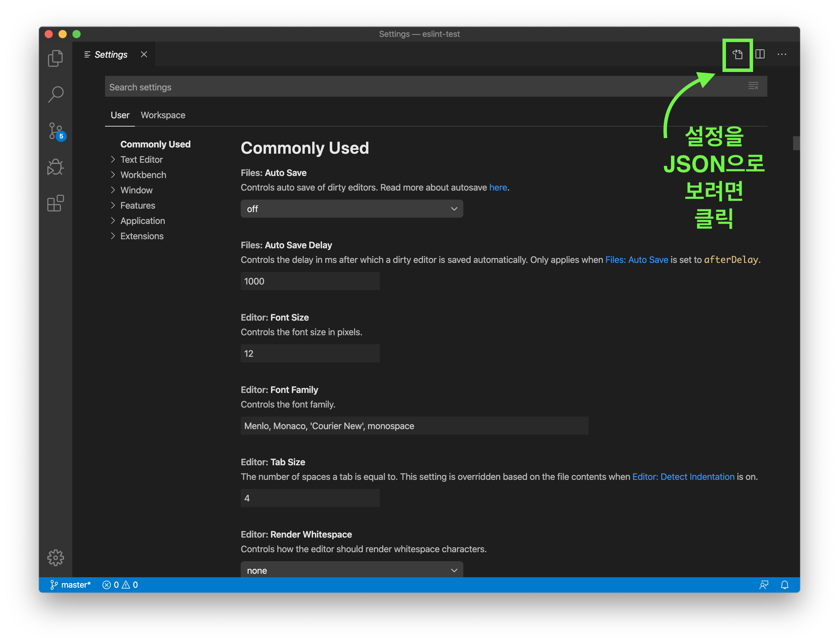Open the Search view in activity bar
This screenshot has width=839, height=644.
(x=55, y=94)
